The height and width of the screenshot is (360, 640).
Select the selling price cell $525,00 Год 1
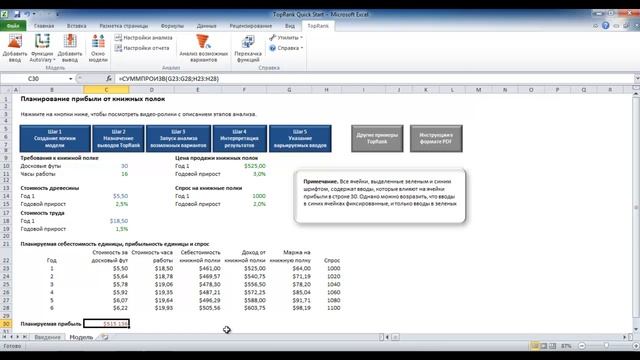coord(244,166)
